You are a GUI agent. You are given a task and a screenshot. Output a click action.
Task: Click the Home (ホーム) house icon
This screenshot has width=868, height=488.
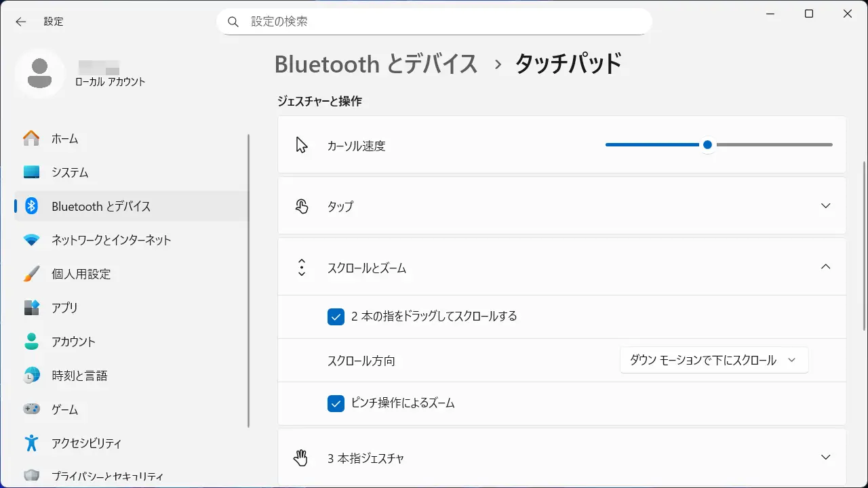point(31,138)
